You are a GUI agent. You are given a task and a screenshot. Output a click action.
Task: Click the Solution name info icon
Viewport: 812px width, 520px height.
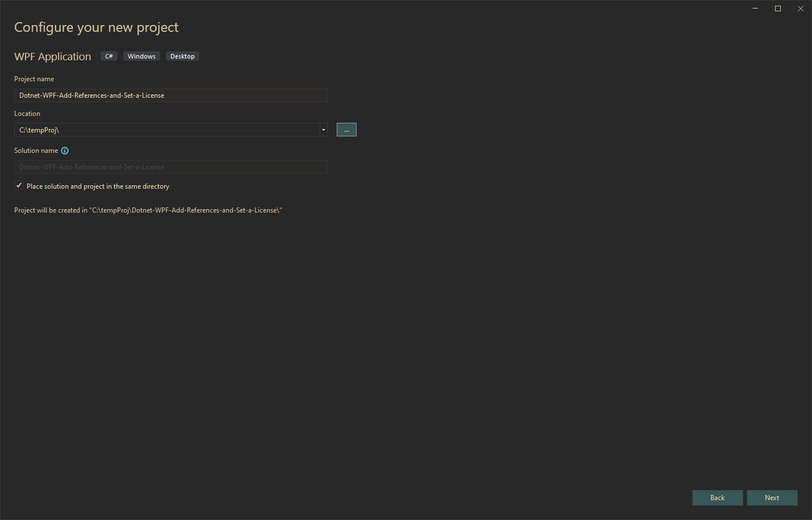point(65,151)
